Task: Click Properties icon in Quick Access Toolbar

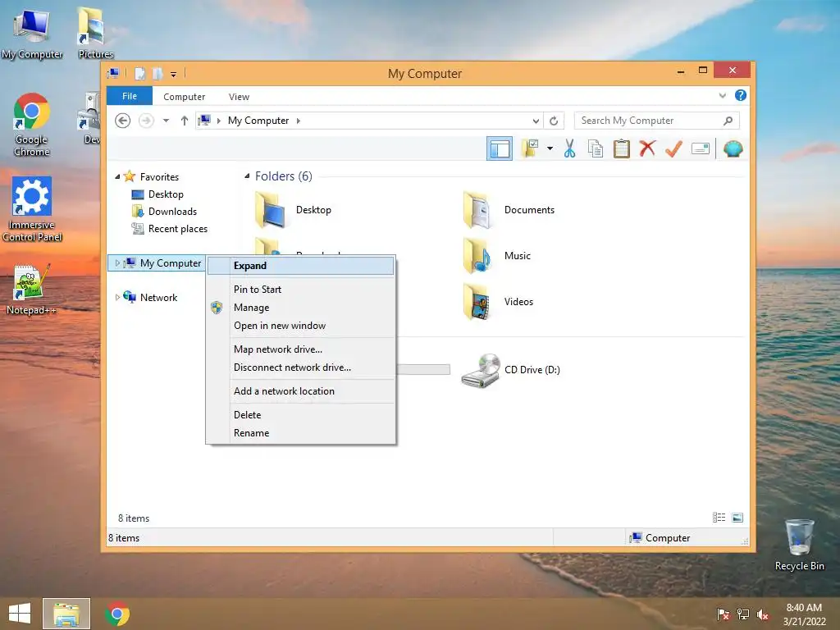Action: (x=139, y=73)
